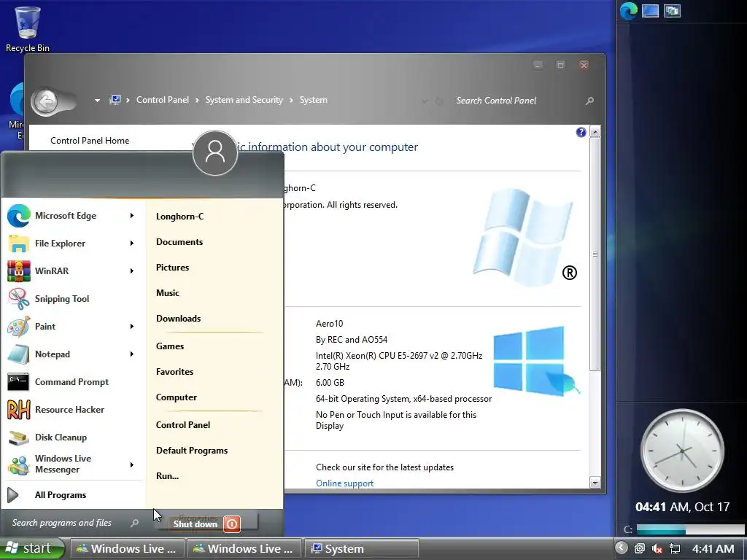Click the taskbar clock showing 4:41 AM
747x560 pixels.
(x=713, y=548)
